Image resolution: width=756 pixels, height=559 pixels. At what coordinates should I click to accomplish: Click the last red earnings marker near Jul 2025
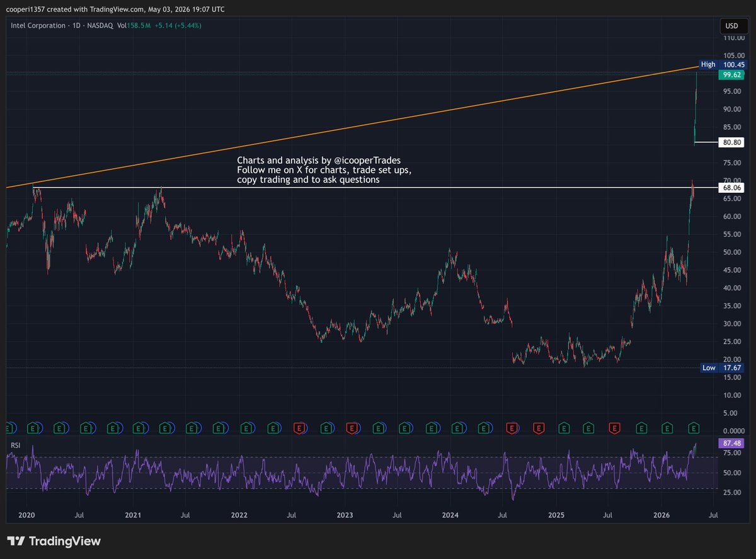[615, 429]
